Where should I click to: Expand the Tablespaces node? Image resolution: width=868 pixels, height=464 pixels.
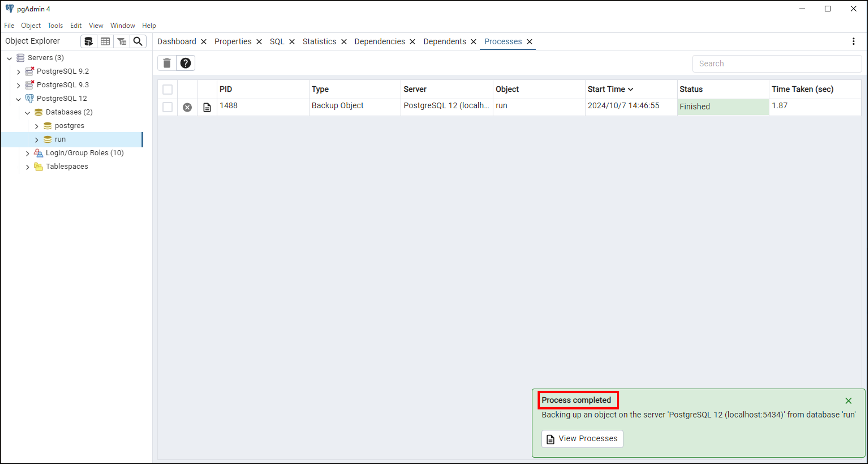[28, 167]
